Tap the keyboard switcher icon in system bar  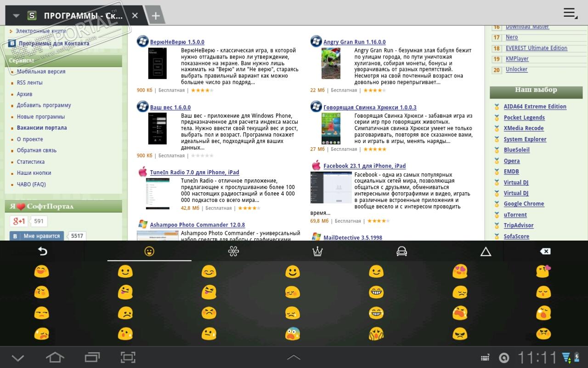(x=485, y=358)
